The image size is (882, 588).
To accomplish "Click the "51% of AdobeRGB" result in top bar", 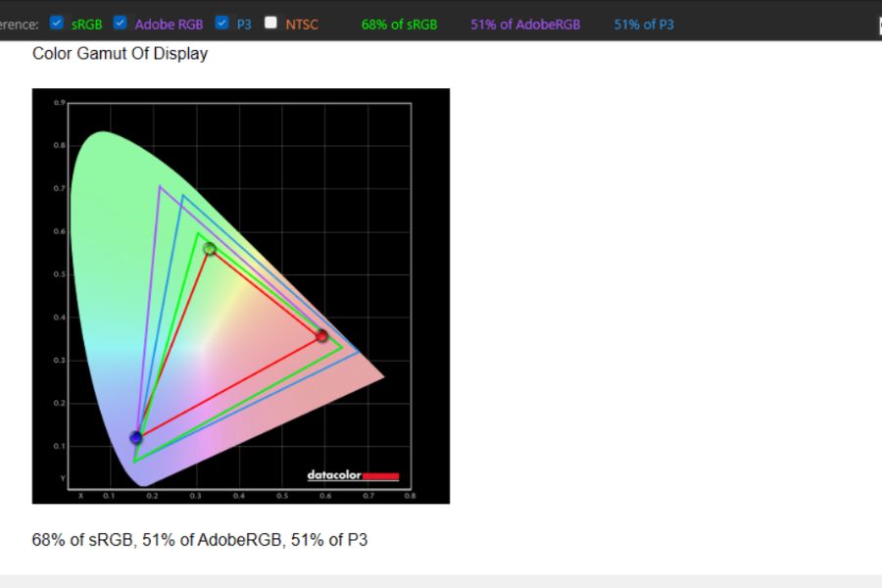I will pos(524,24).
